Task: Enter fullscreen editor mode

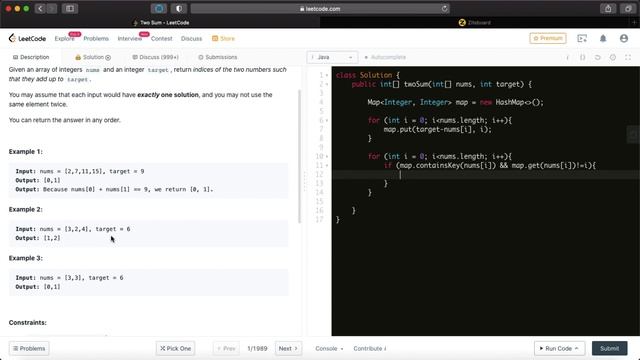Action: [x=628, y=58]
